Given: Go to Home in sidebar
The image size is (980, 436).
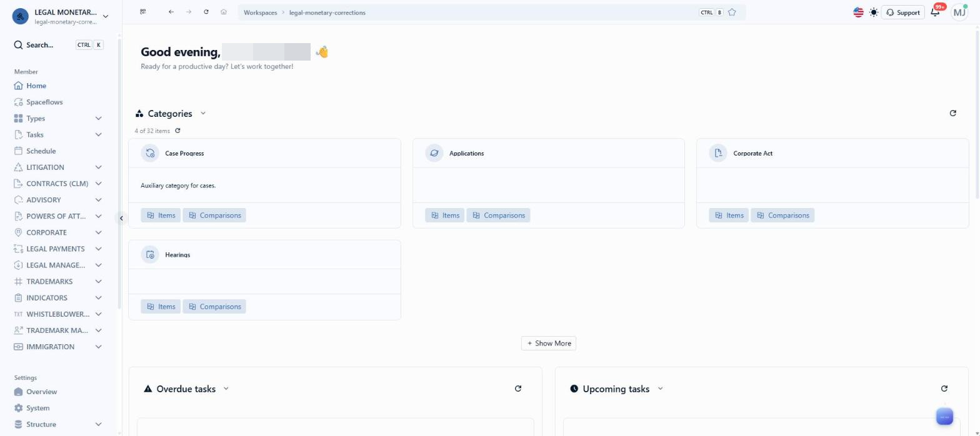Looking at the screenshot, I should click(36, 86).
